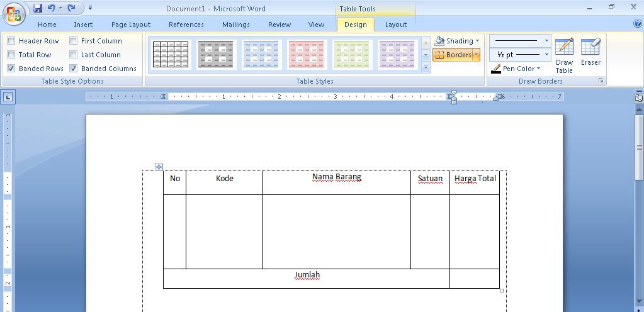Click the table move handle
The height and width of the screenshot is (312, 644).
click(x=159, y=167)
